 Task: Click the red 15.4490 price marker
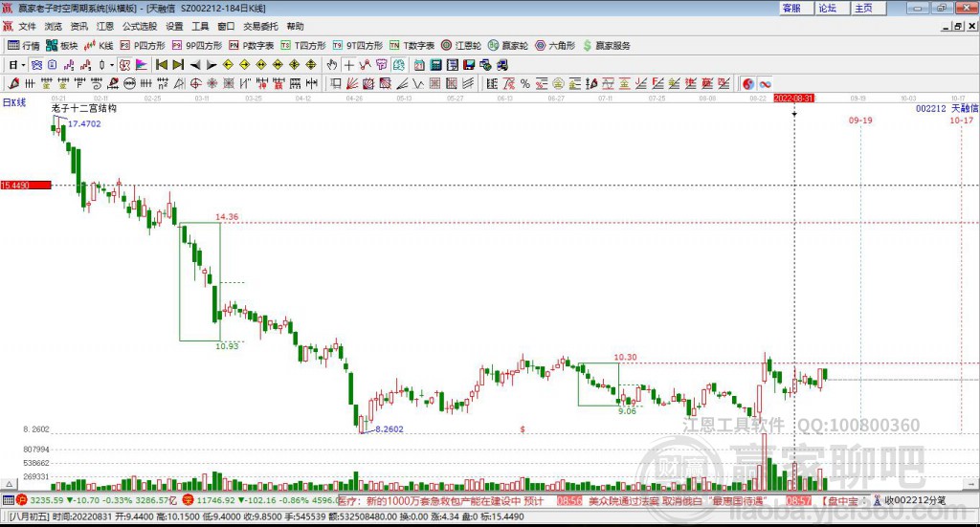26,186
